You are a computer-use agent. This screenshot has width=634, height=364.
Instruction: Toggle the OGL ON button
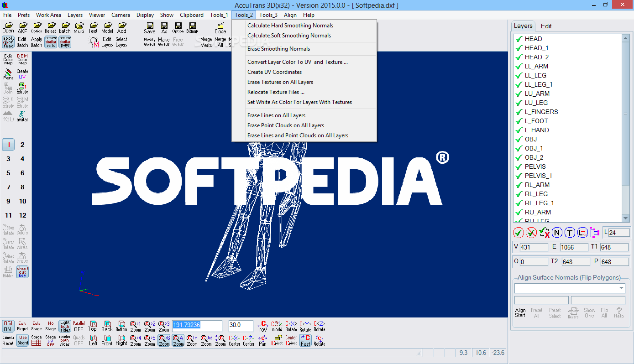click(x=8, y=326)
